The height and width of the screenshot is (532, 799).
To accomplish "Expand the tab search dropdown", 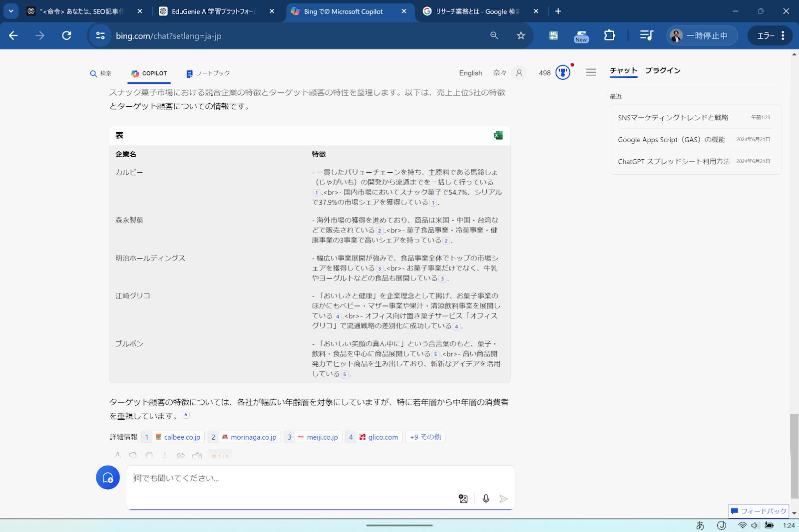I will coord(11,11).
